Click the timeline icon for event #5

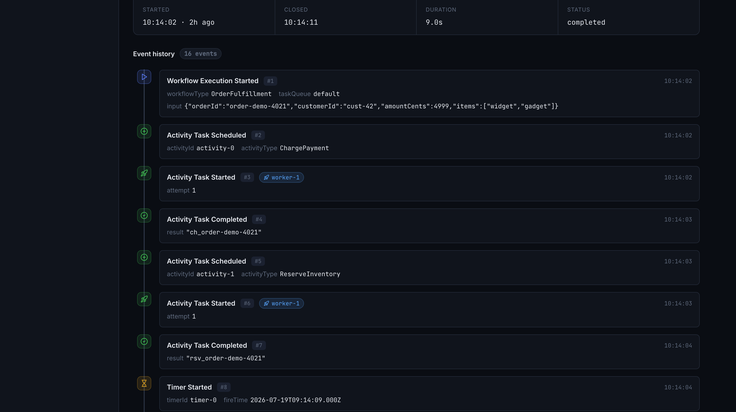pos(144,257)
